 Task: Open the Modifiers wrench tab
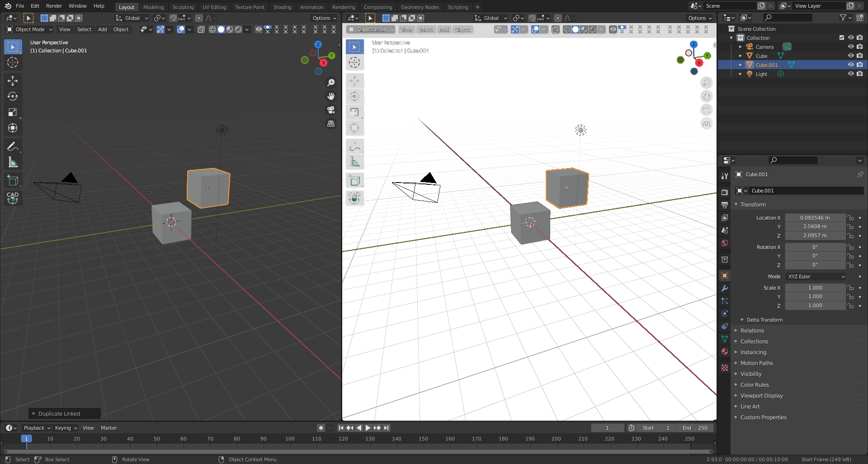pos(725,288)
